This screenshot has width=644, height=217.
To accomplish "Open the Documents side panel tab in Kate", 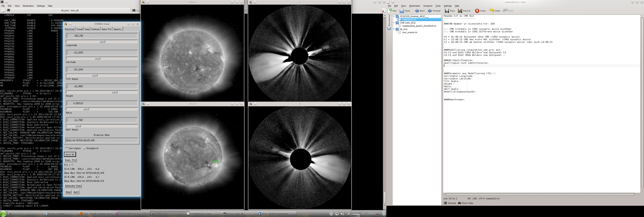I will point(389,23).
